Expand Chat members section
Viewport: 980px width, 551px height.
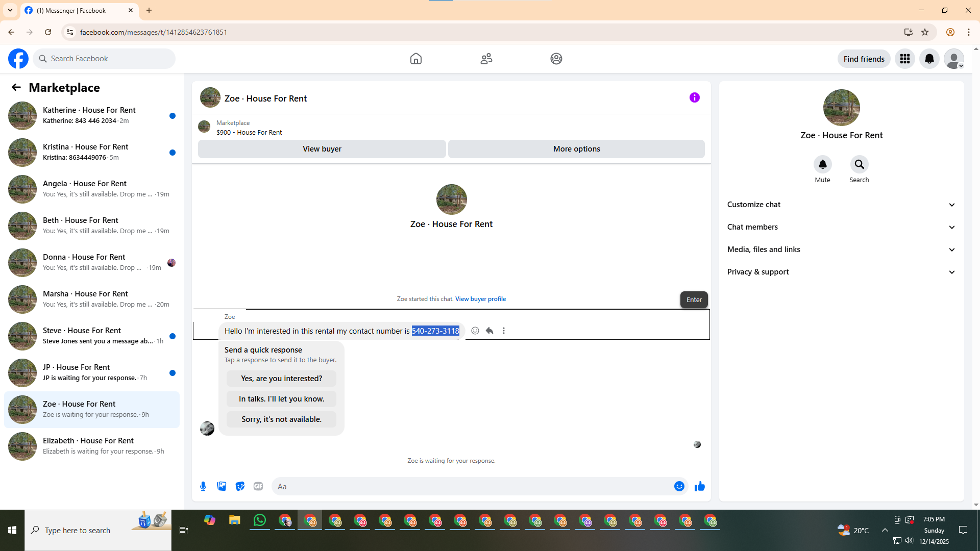(841, 227)
